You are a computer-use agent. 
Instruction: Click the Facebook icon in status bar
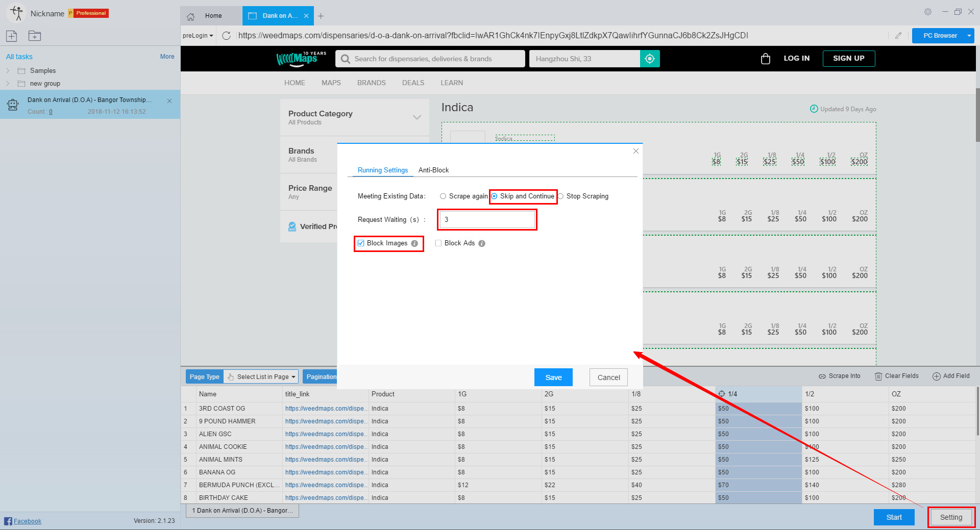pos(8,521)
